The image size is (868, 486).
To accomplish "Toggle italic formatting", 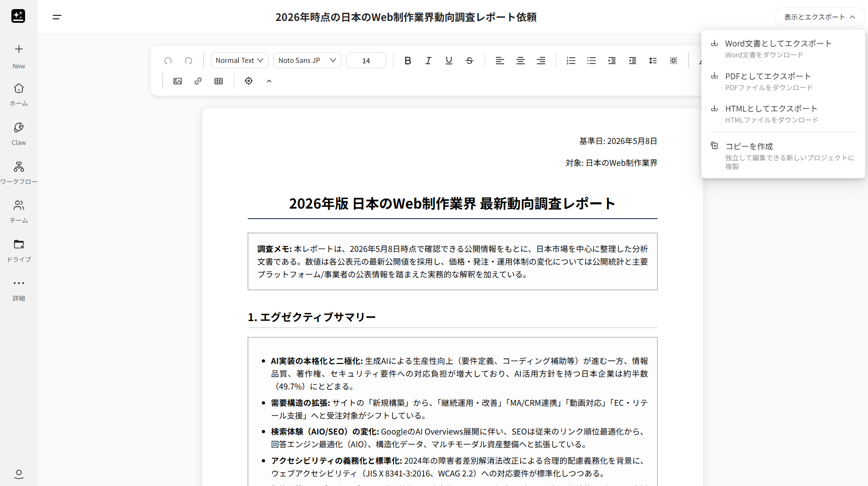I will pyautogui.click(x=428, y=61).
